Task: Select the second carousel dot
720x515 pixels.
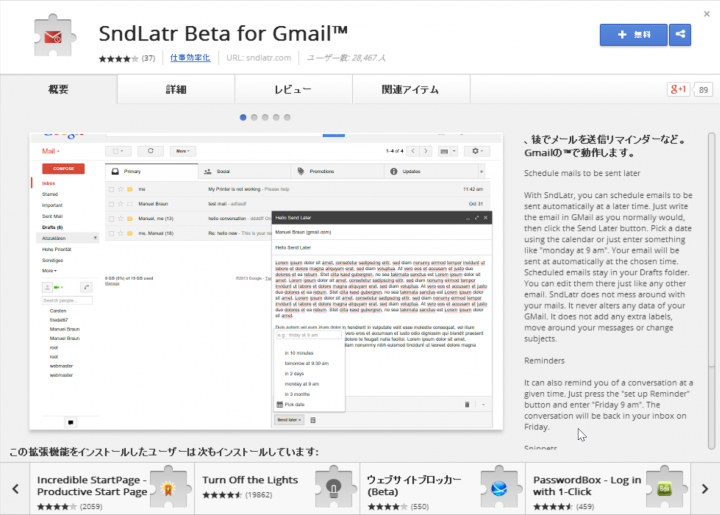Action: [254, 118]
